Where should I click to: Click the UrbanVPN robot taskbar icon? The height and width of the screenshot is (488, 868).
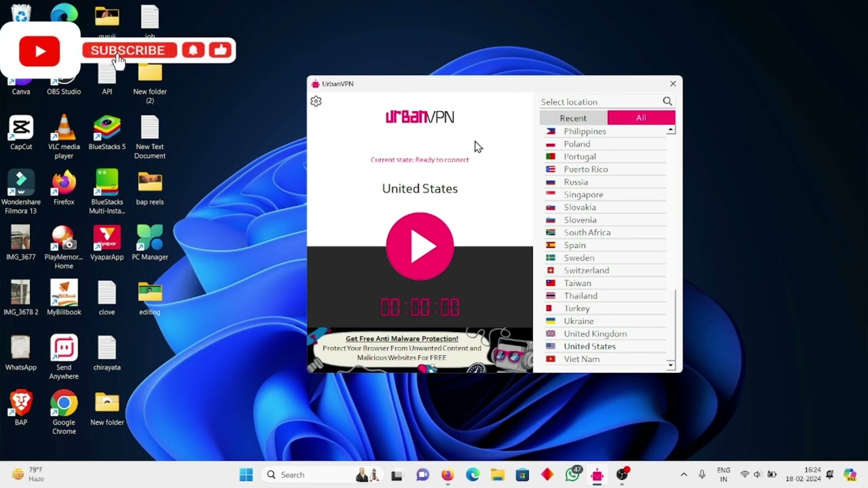tap(597, 474)
